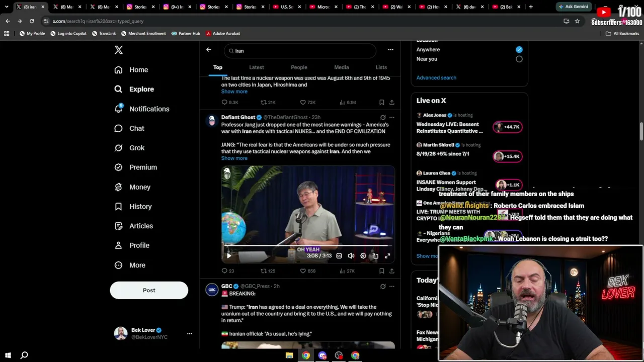Open Profile from the sidebar
Screen dimensions: 644x362
132,245
